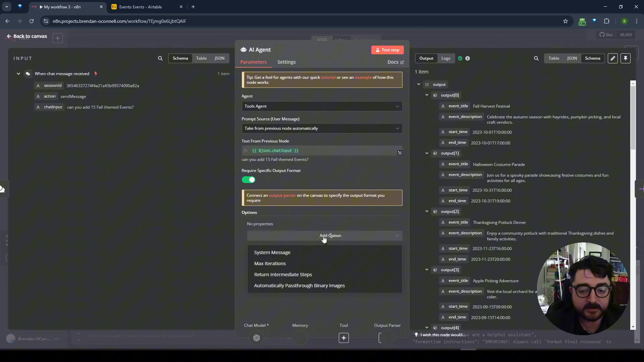Viewport: 644px width, 362px height.
Task: Open a new browser tab
Action: 193,7
